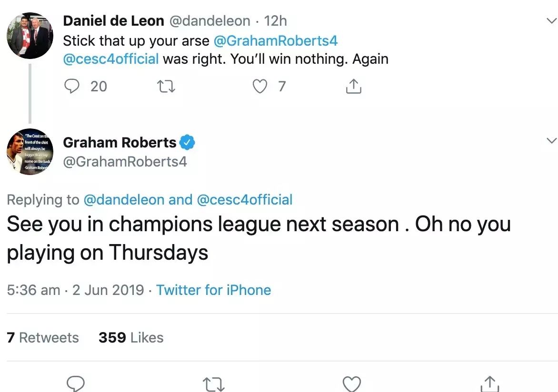Click @cesc4official in the Replying to line

click(245, 200)
